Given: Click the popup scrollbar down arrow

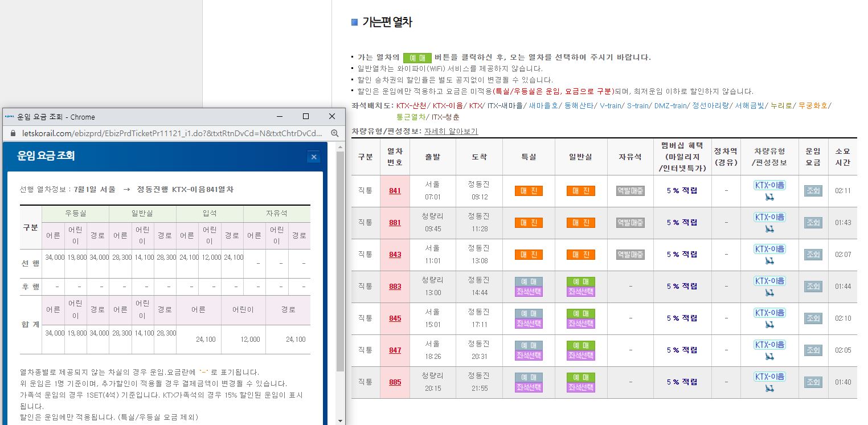Looking at the screenshot, I should [x=341, y=420].
